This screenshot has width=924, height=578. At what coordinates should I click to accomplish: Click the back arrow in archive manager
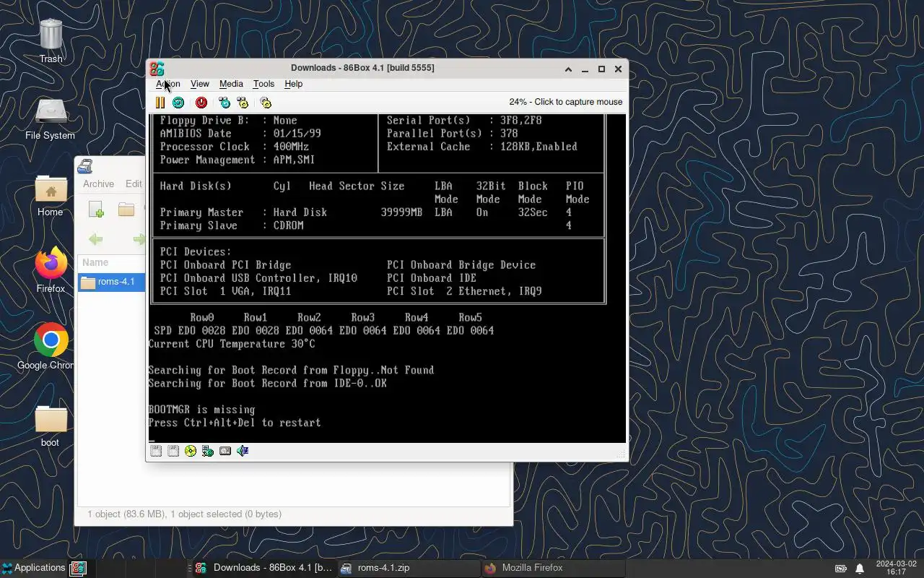(x=95, y=239)
